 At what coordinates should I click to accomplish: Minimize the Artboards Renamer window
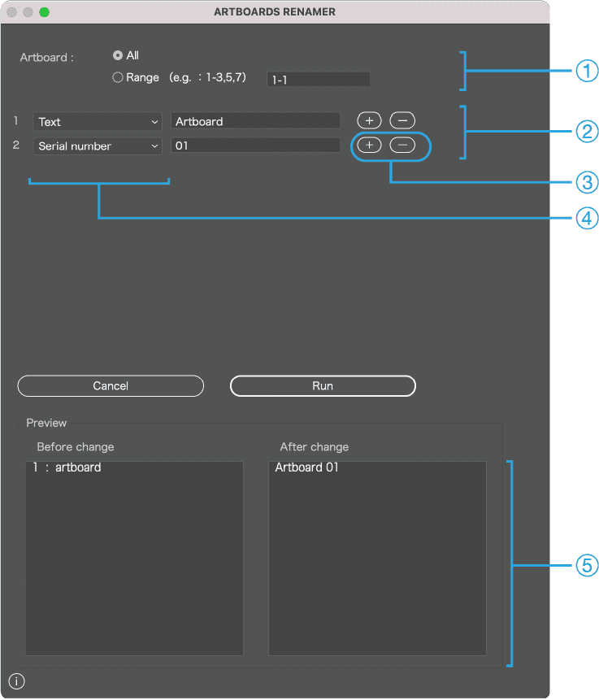[x=28, y=13]
